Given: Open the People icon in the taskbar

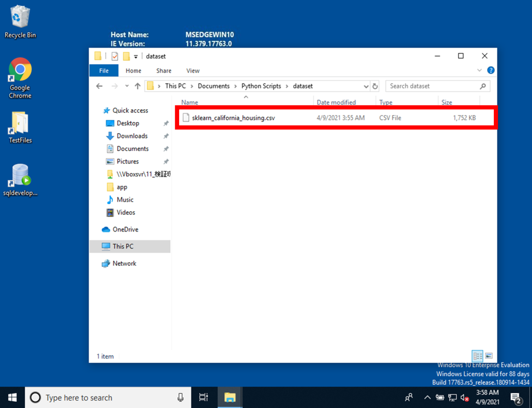Looking at the screenshot, I should [409, 397].
